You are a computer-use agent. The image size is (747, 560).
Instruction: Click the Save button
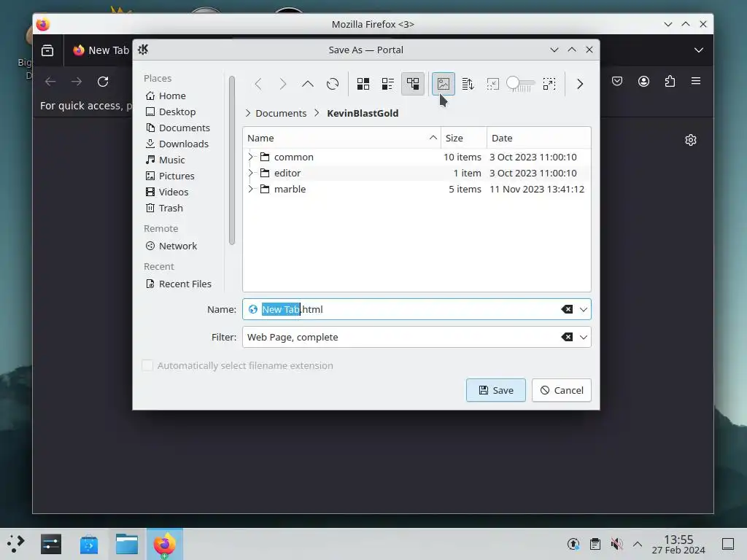pyautogui.click(x=495, y=391)
